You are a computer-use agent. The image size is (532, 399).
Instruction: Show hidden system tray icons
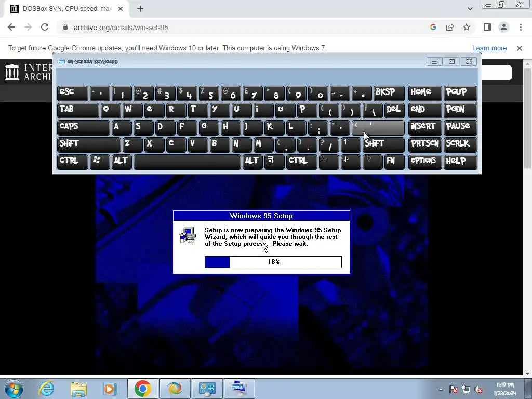click(441, 389)
